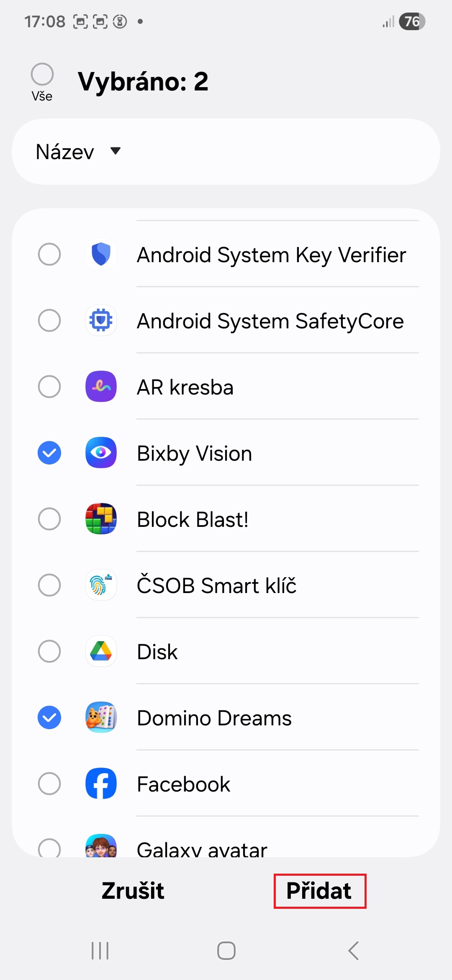Tap the AR kresba purple icon
Viewport: 452px width, 980px height.
tap(101, 387)
